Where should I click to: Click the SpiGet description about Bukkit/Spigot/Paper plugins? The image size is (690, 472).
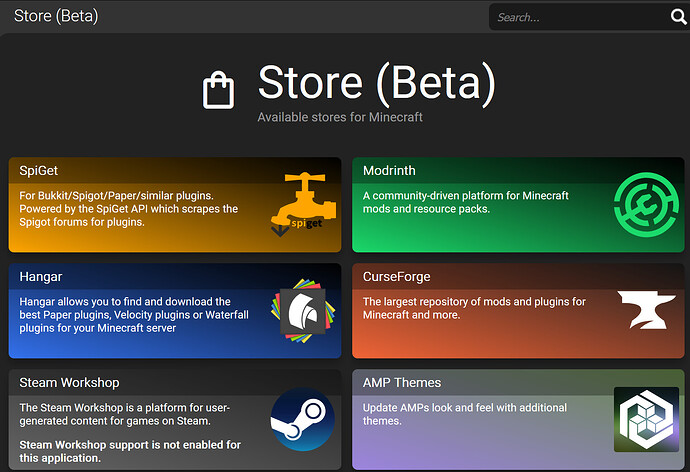click(128, 209)
